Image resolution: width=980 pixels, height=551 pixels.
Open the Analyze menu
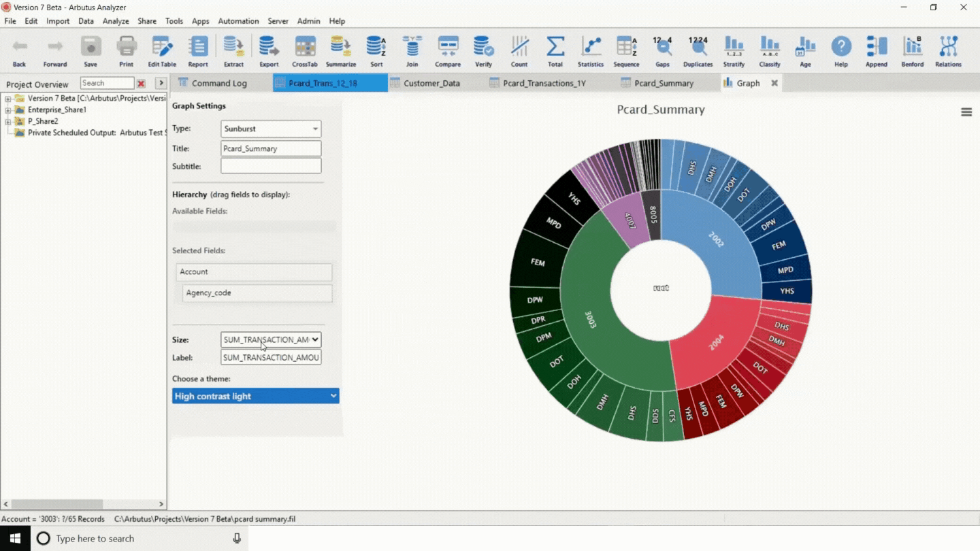pos(116,21)
